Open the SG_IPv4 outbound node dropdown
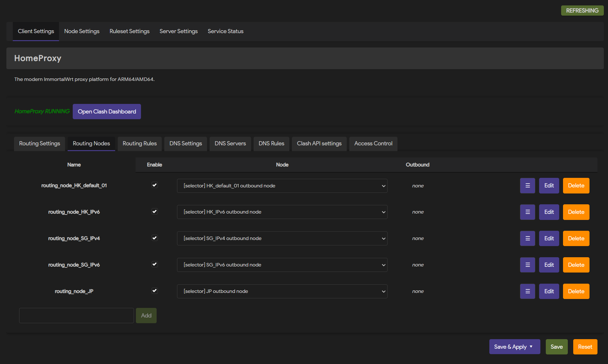Viewport: 608px width, 364px height. coord(282,238)
